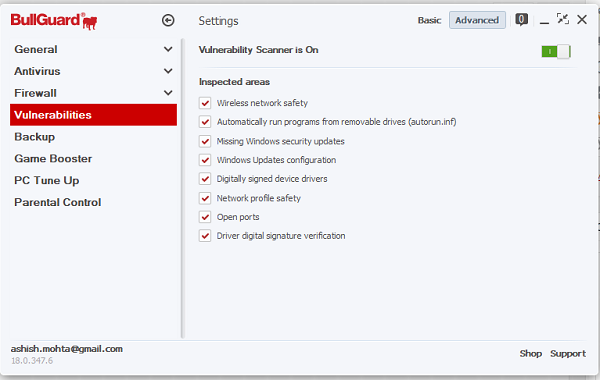Switch to Basic settings mode
Viewport: 600px width, 380px height.
click(x=429, y=20)
